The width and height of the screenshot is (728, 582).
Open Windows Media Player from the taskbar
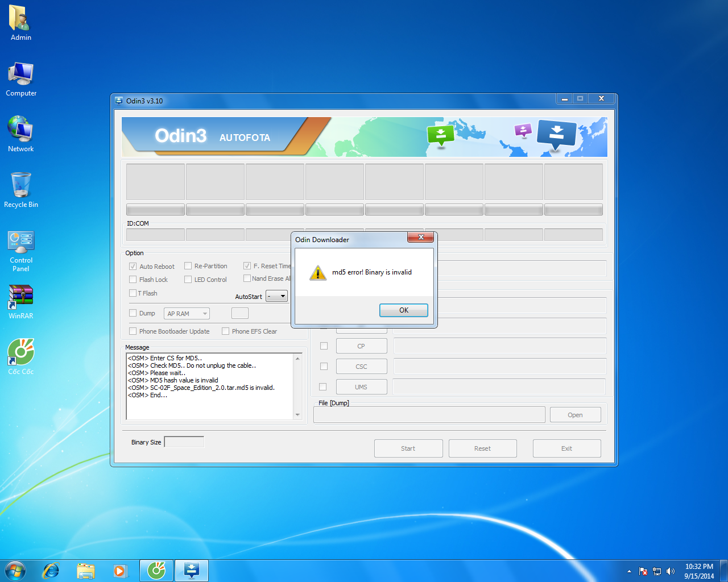tap(120, 571)
